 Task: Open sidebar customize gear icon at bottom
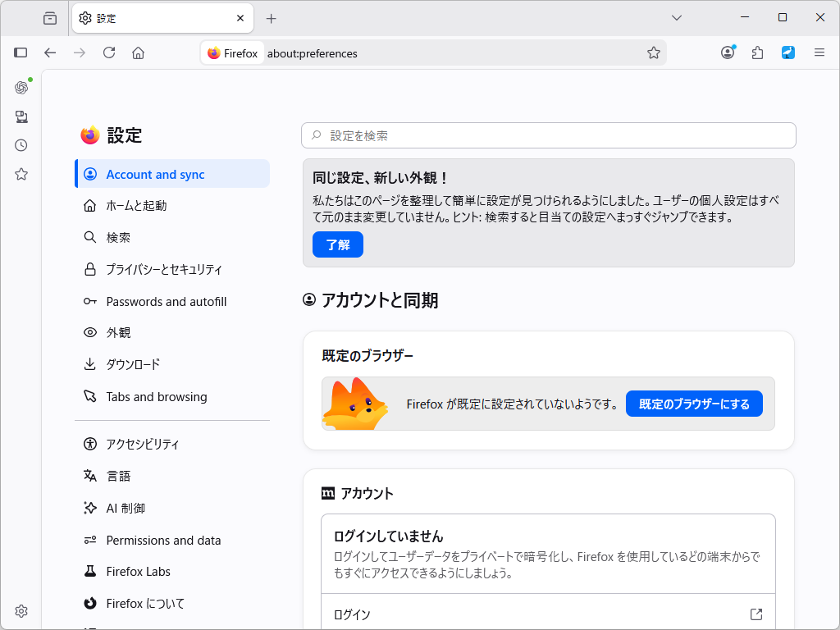tap(21, 611)
